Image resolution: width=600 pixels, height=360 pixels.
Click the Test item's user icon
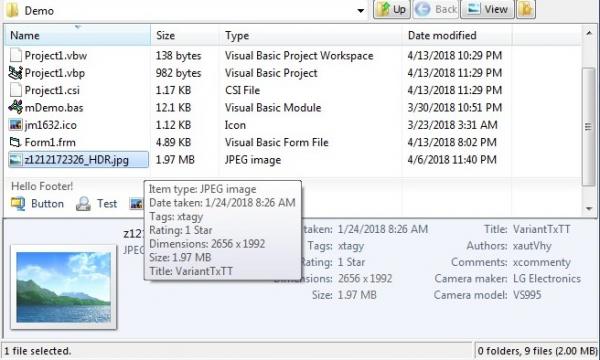tap(83, 204)
